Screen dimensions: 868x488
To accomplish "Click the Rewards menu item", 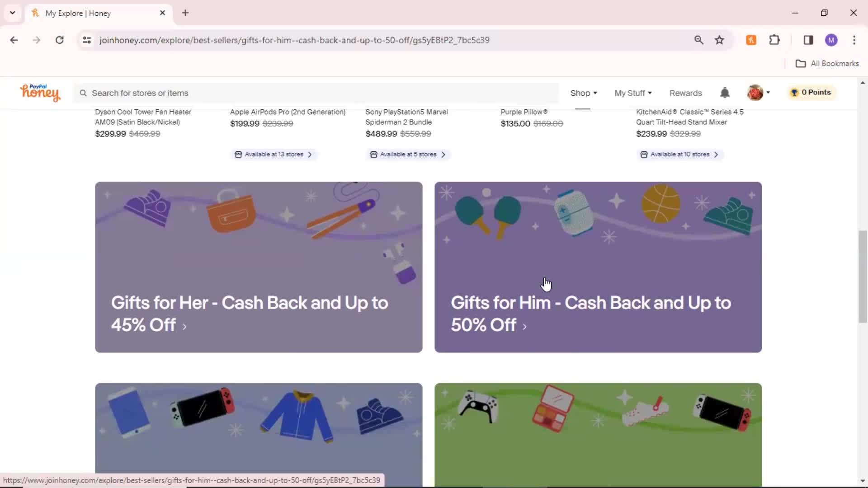I will coord(685,93).
